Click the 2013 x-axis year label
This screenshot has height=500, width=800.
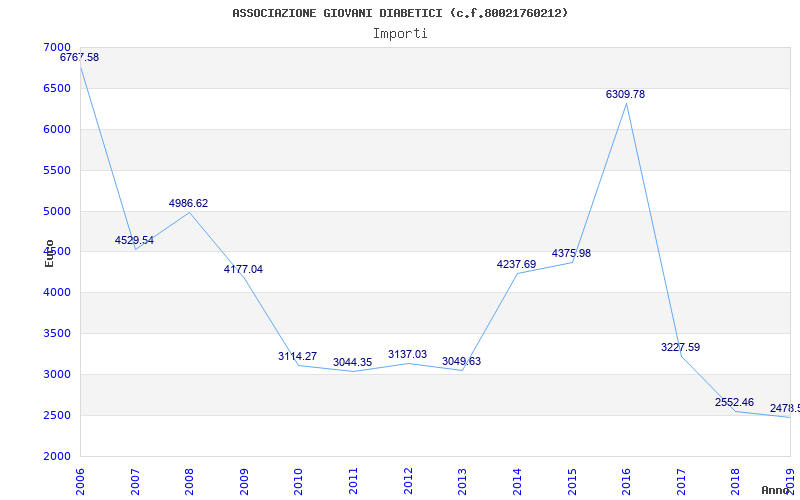(462, 482)
